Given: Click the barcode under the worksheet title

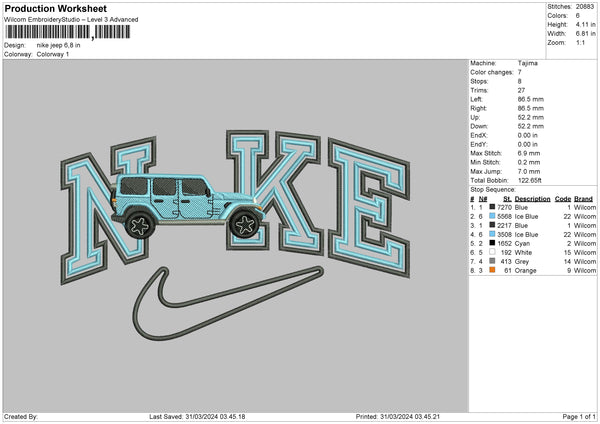Looking at the screenshot, I should [68, 32].
